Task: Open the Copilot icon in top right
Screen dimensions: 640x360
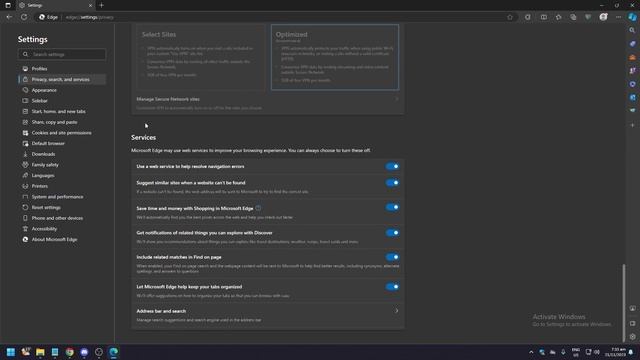Action: click(632, 17)
